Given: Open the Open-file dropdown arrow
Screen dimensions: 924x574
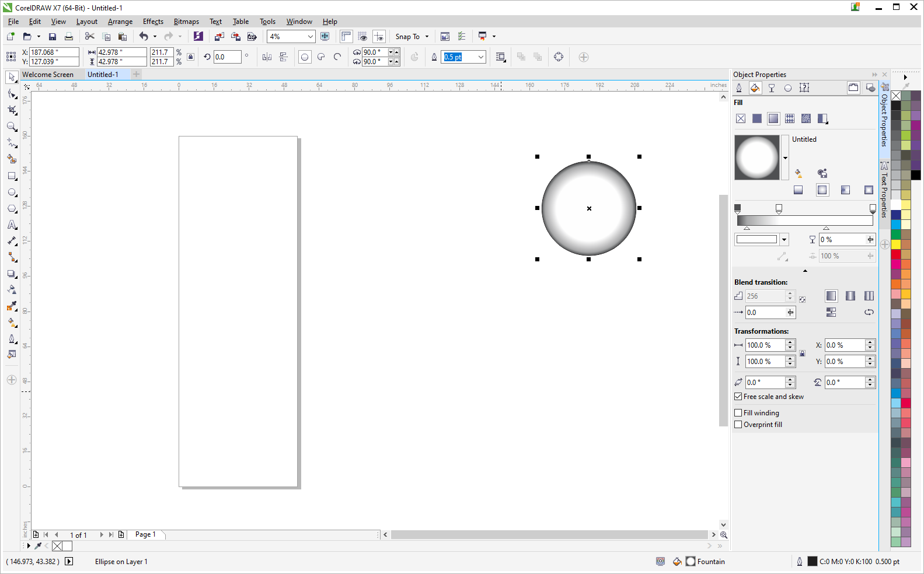Looking at the screenshot, I should [39, 37].
